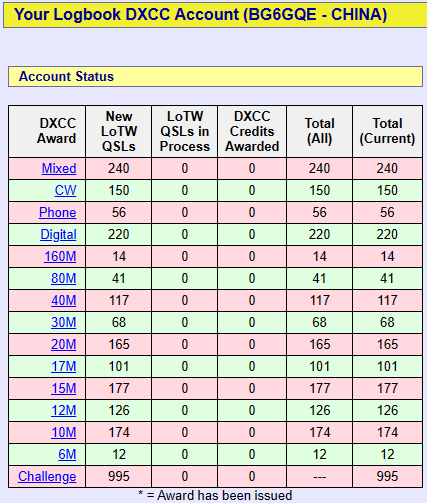Screen dimensions: 427x503
Task: Click 6M row New LoTW QSLs value 12
Action: pos(119,454)
